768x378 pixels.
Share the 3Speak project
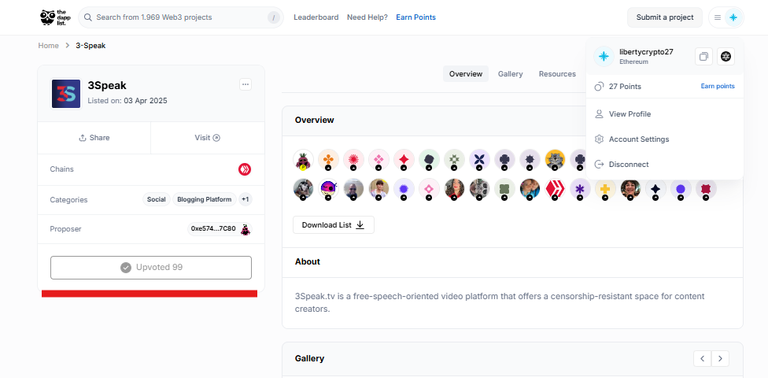(94, 138)
